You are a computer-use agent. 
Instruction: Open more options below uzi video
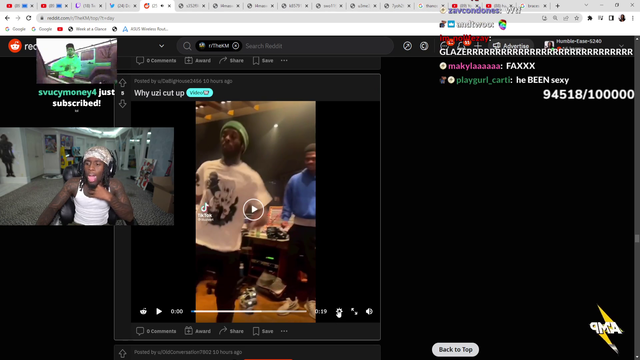coord(284,331)
